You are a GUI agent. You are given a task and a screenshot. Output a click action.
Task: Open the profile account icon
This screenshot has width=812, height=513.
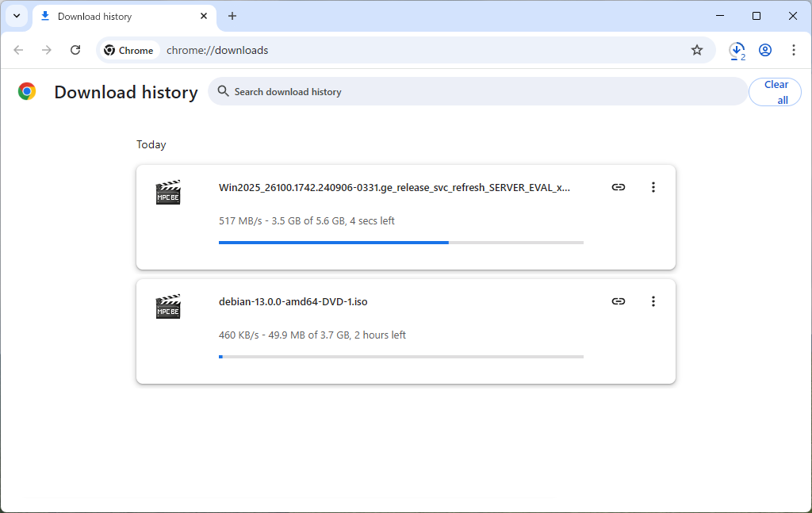point(765,50)
